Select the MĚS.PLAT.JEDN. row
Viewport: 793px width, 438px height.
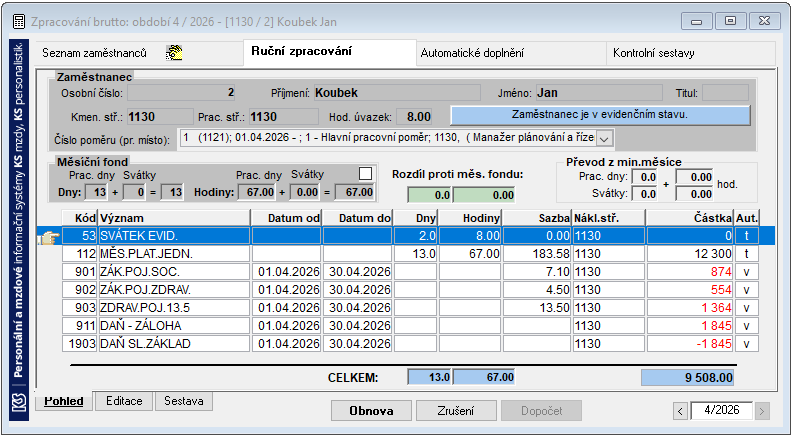pyautogui.click(x=410, y=254)
